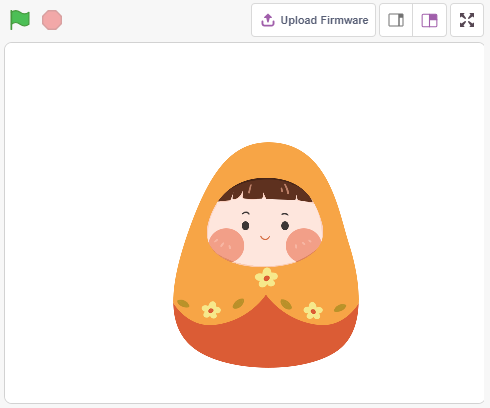Click the doll's small smile

tap(265, 238)
